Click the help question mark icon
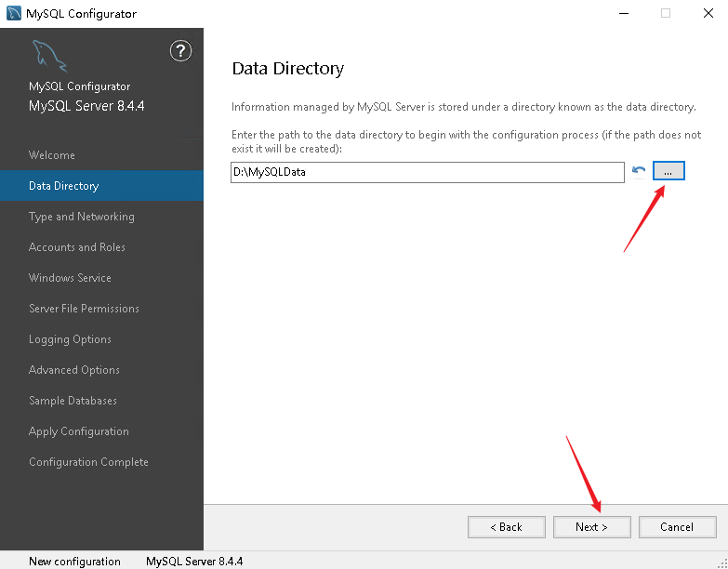 click(181, 51)
